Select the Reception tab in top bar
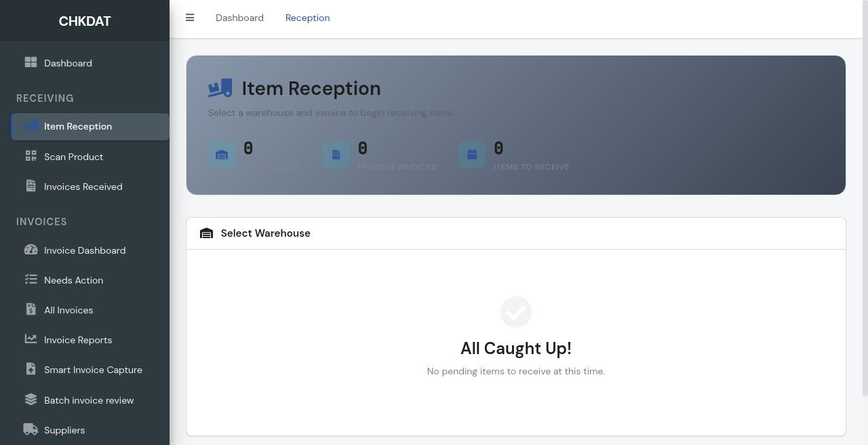The width and height of the screenshot is (868, 445). tap(307, 18)
